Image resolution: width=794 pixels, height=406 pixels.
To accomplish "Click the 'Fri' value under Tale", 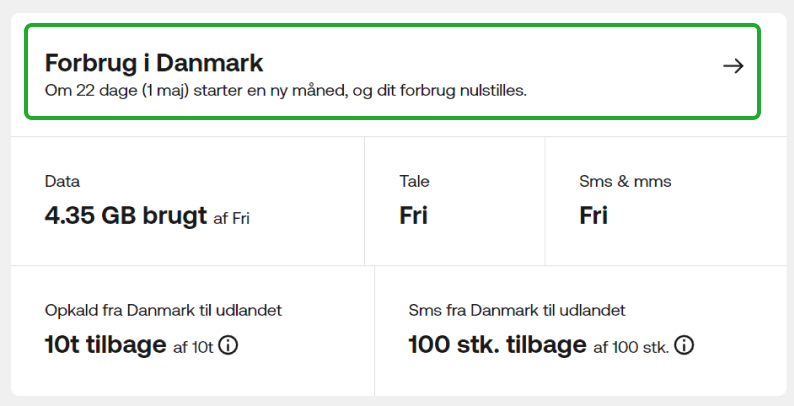I will click(x=413, y=215).
